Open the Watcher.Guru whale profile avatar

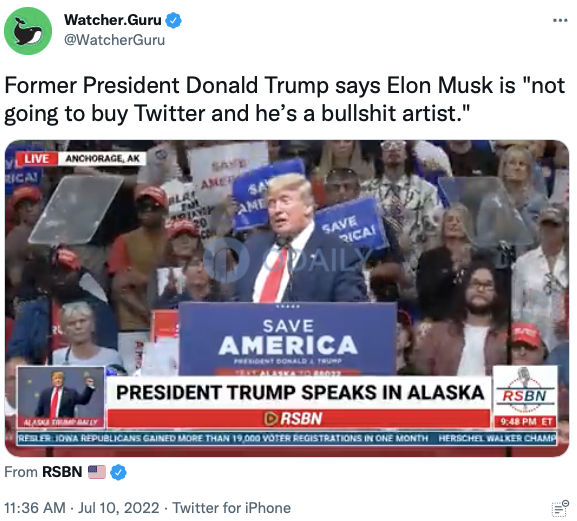pyautogui.click(x=28, y=31)
